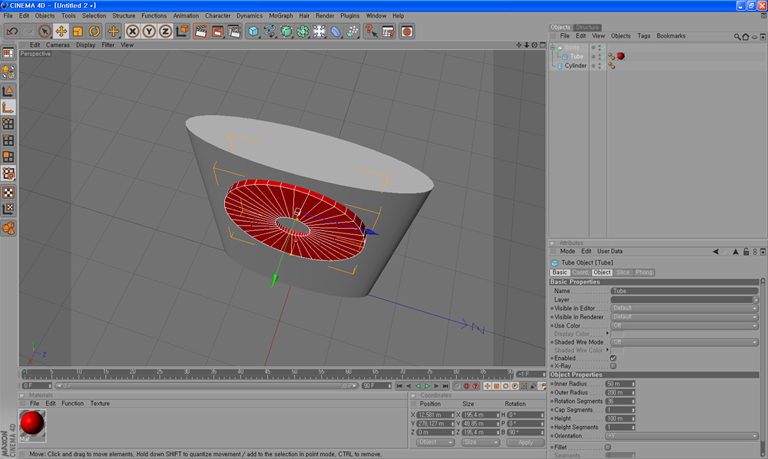Click the Render View clapperboard icon

click(x=201, y=32)
